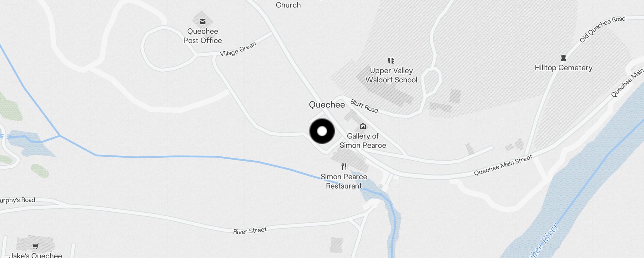Select the Jake's Quechee shopping cart icon
644x258 pixels.
click(35, 246)
